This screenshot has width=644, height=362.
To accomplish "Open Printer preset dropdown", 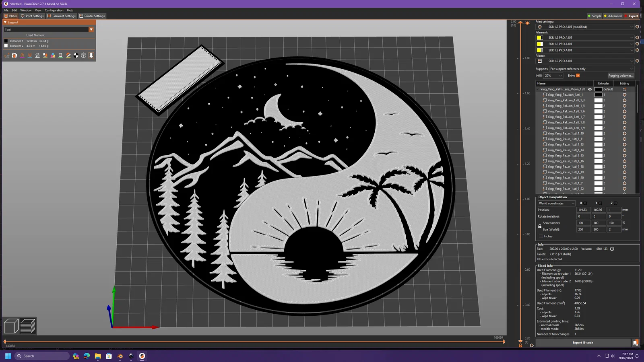I will click(x=585, y=61).
